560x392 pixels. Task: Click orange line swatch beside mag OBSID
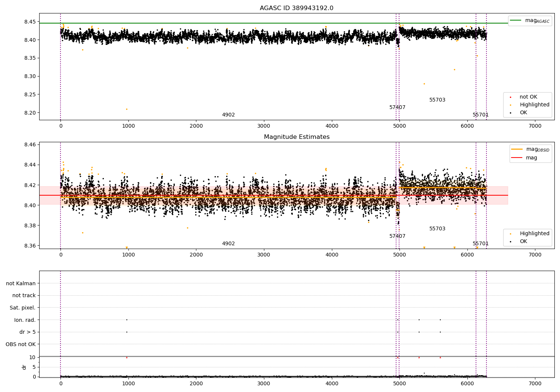[x=517, y=149]
